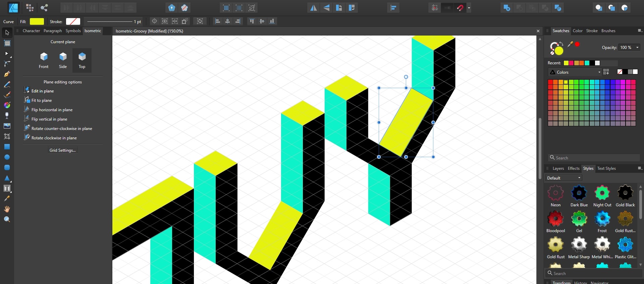Select the Color Picker eyedropper tool
The image size is (644, 284).
coord(7,199)
